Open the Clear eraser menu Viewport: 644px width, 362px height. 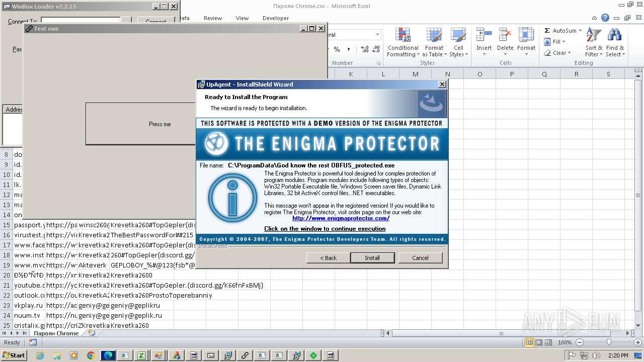click(557, 53)
